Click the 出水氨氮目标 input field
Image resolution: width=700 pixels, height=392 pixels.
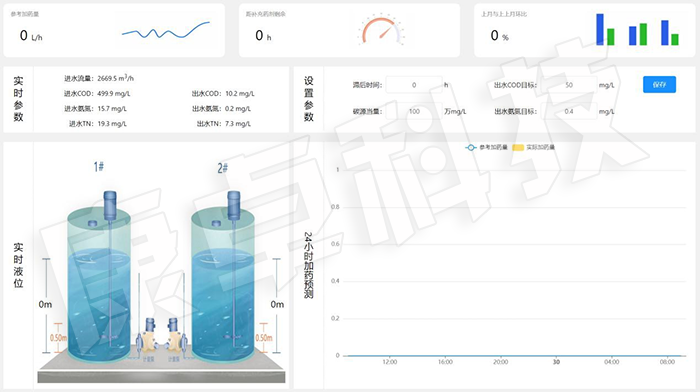tap(568, 111)
